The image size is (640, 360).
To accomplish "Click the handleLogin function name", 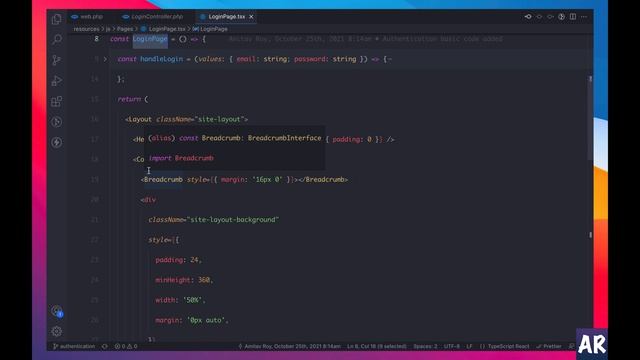I will pos(161,59).
